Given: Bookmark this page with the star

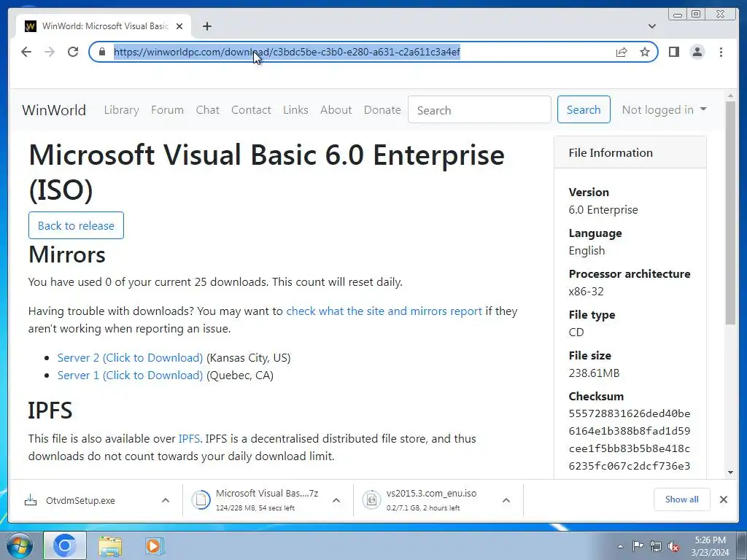Looking at the screenshot, I should 645,52.
